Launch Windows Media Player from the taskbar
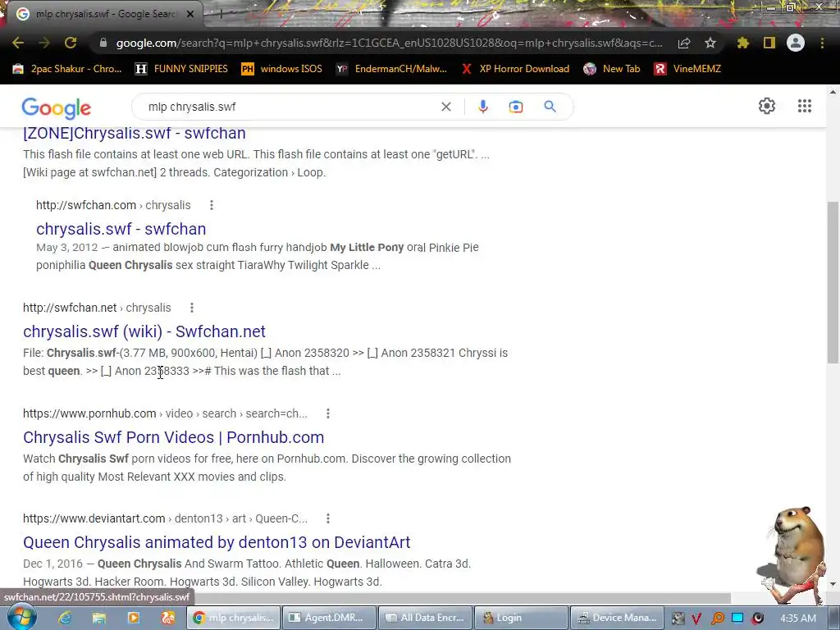Viewport: 840px width, 630px height. [134, 618]
